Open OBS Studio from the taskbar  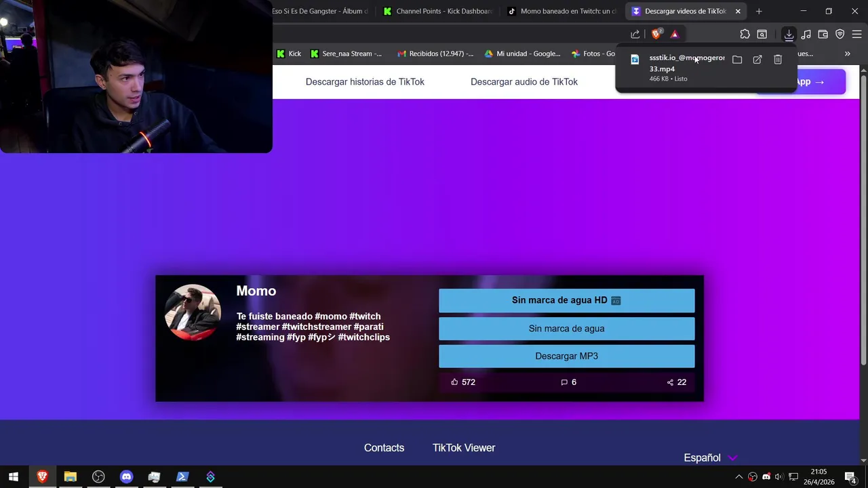pyautogui.click(x=98, y=476)
